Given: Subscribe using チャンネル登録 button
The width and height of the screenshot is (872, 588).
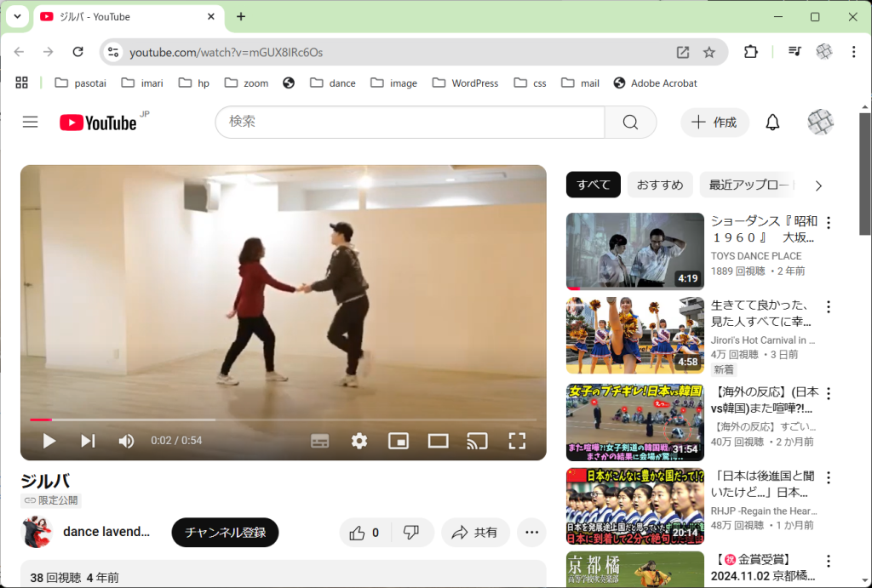Looking at the screenshot, I should coord(225,533).
